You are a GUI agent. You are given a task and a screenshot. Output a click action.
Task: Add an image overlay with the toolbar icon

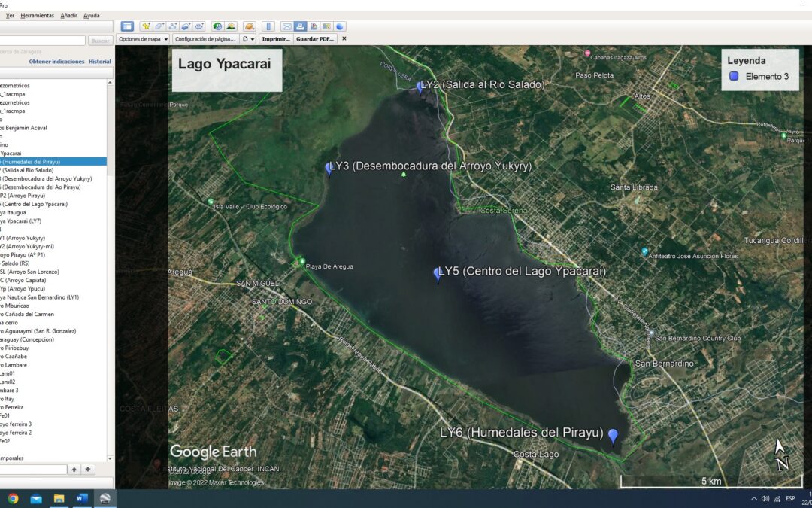point(186,26)
